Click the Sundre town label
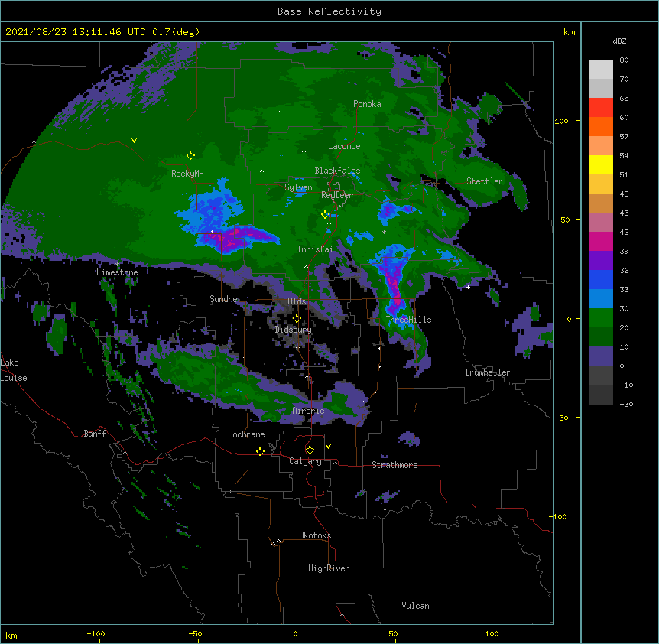659x644 pixels. (x=223, y=299)
